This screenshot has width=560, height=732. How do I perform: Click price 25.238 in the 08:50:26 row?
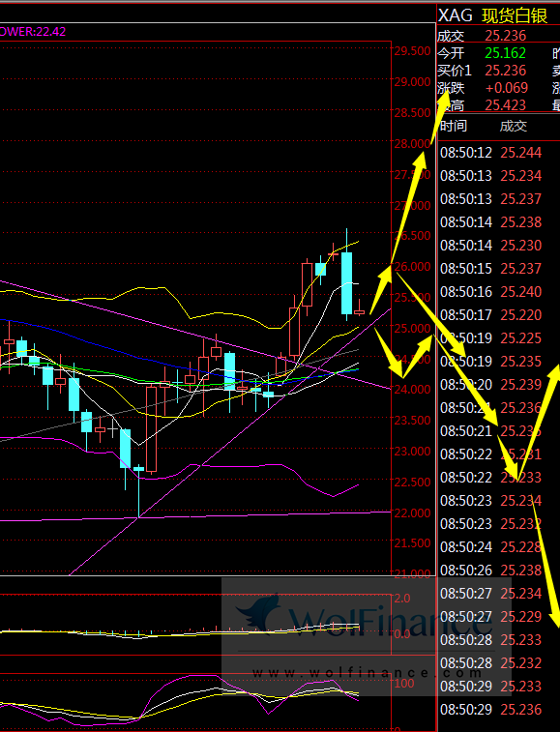[x=521, y=571]
